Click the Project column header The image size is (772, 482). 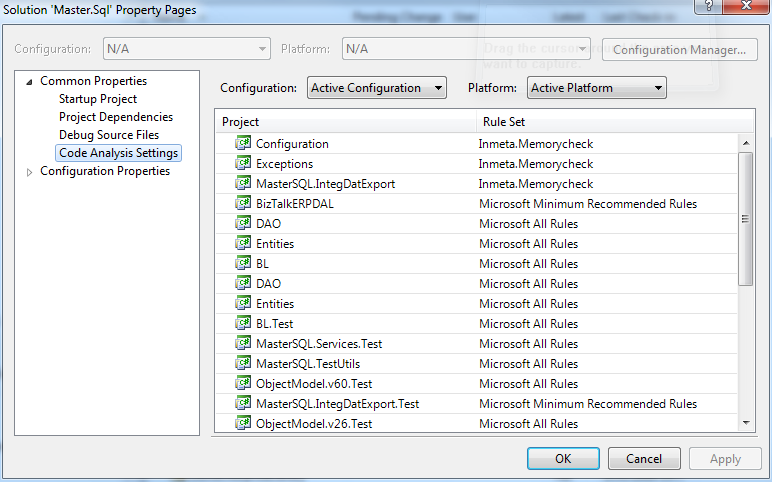pyautogui.click(x=346, y=122)
